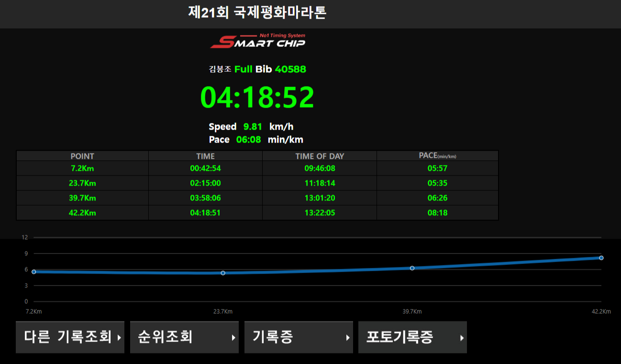Click y-axis label 12 on chart
This screenshot has width=621, height=364.
click(x=25, y=237)
